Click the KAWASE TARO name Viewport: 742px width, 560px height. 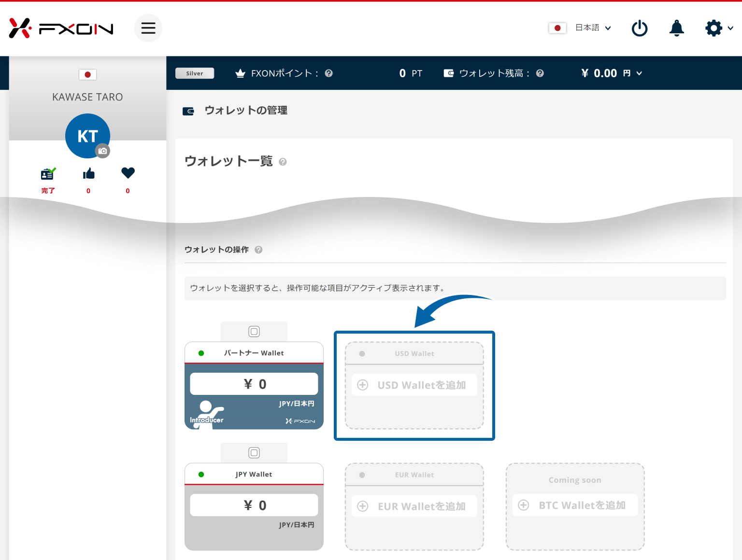pyautogui.click(x=87, y=97)
